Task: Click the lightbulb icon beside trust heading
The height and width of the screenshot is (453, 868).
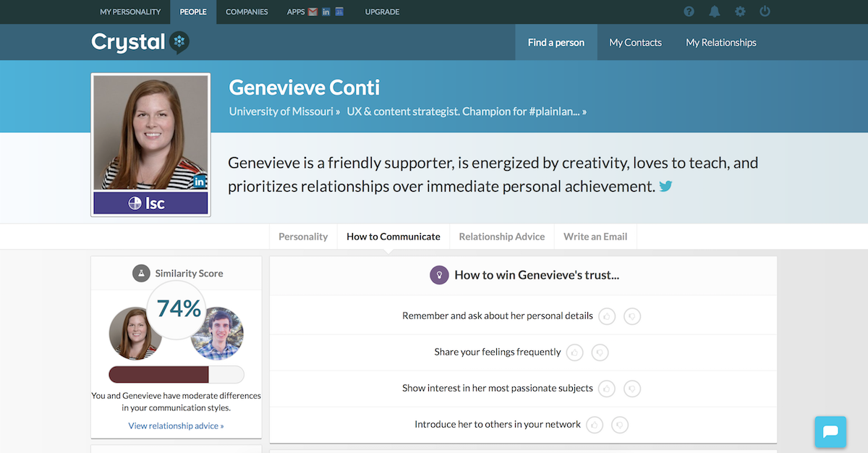Action: click(439, 275)
